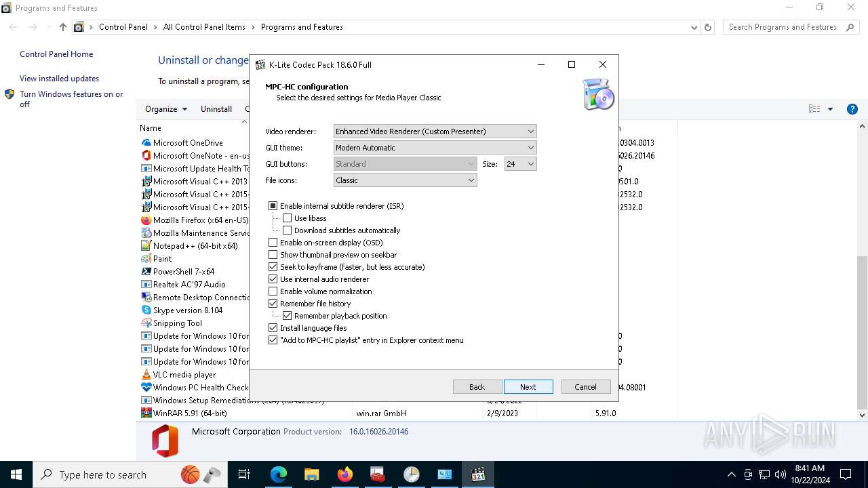Click the Notepad++ icon in programs list
This screenshot has width=868, height=488.
tap(146, 246)
